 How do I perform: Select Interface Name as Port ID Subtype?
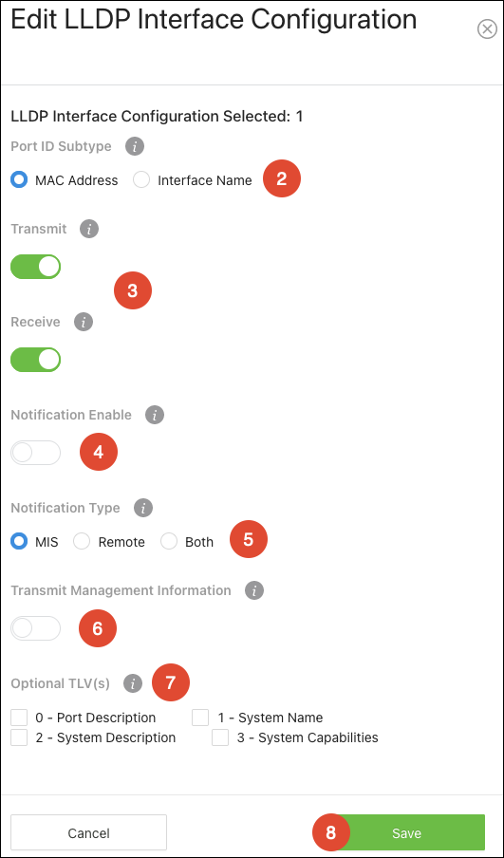(141, 180)
